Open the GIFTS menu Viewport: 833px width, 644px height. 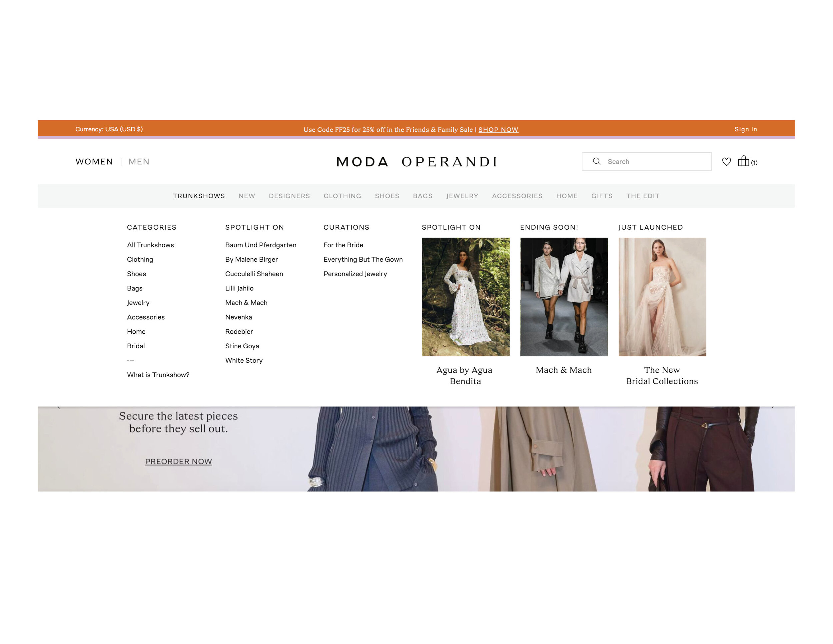point(601,196)
